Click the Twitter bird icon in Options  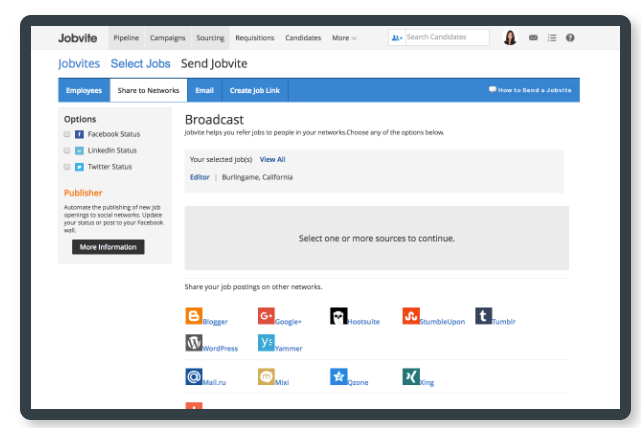[x=79, y=167]
